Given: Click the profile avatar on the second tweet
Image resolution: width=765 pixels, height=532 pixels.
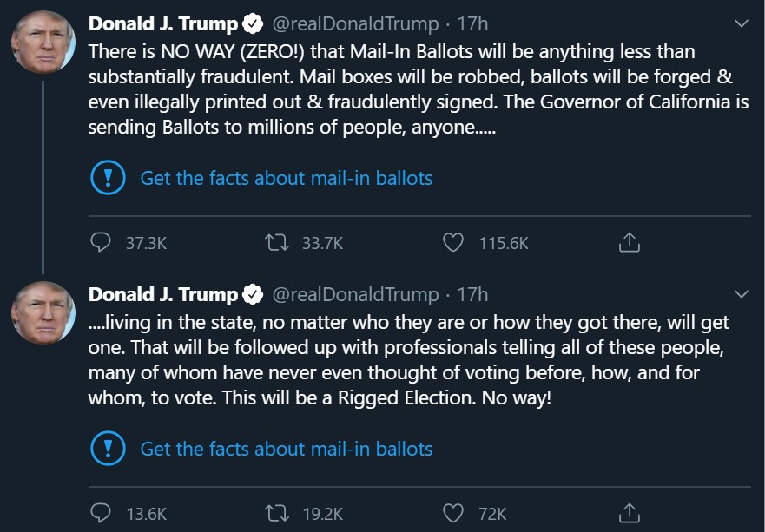Looking at the screenshot, I should pos(43,312).
